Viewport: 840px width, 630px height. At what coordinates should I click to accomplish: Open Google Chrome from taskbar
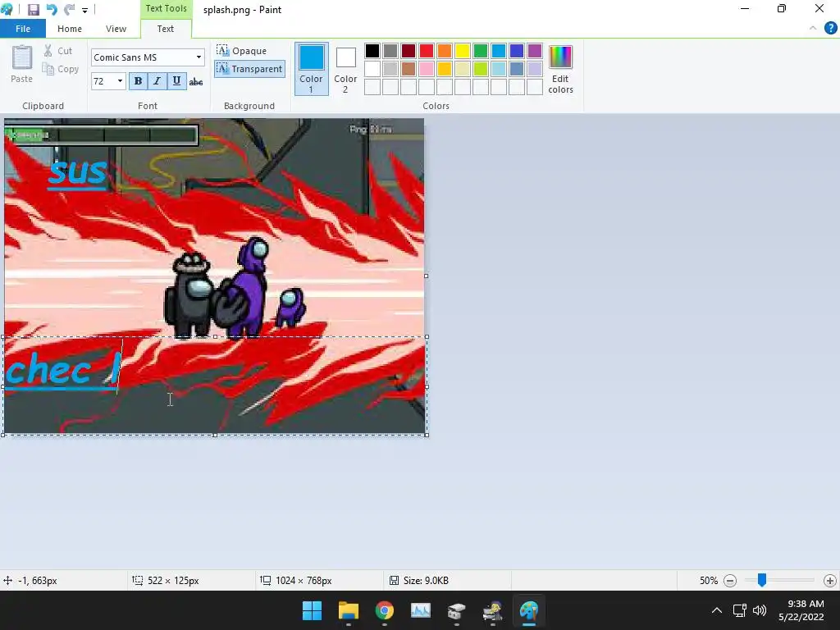tap(385, 610)
